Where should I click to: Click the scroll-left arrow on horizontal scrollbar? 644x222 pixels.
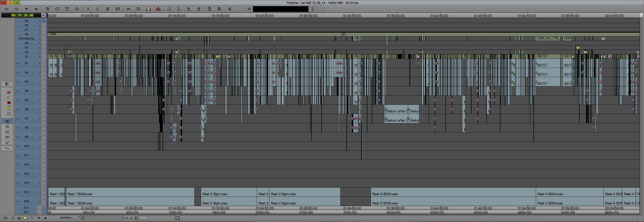[182, 218]
